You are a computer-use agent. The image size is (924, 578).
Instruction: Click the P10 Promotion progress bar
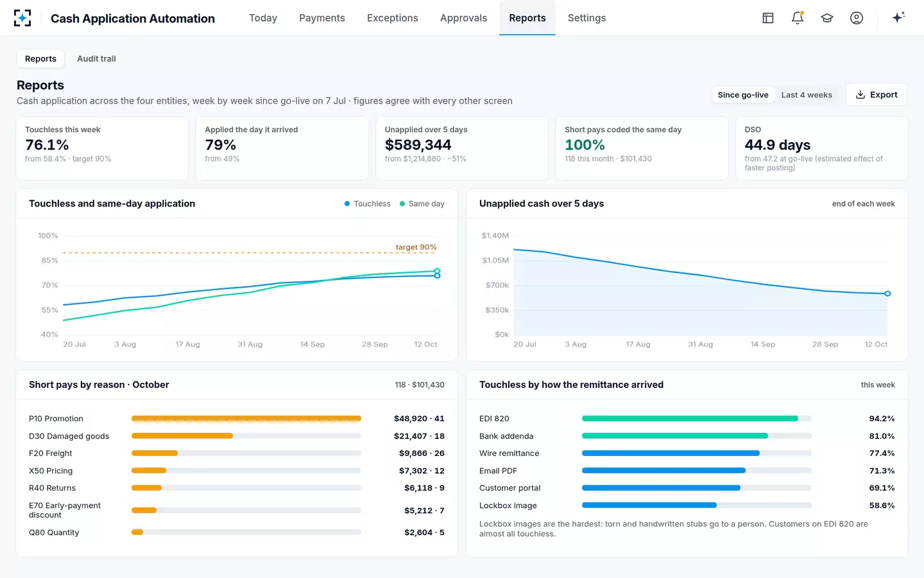click(x=246, y=419)
